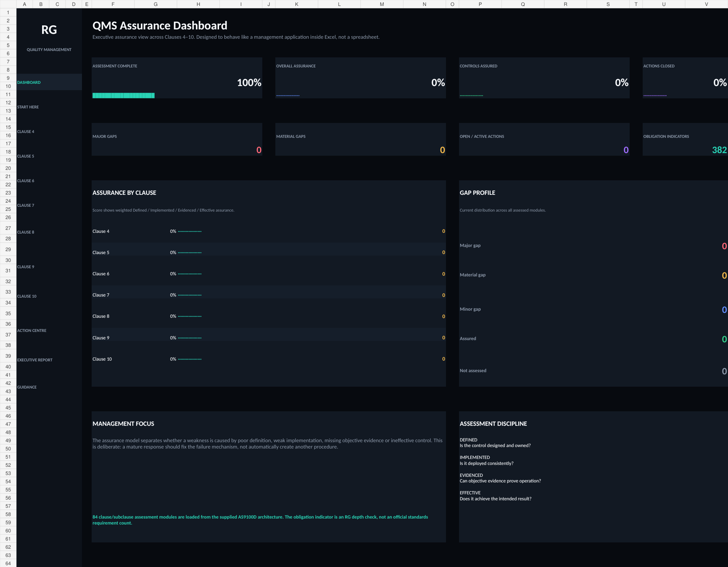Select the Major Gaps count cell
The image size is (728, 567).
tap(259, 150)
